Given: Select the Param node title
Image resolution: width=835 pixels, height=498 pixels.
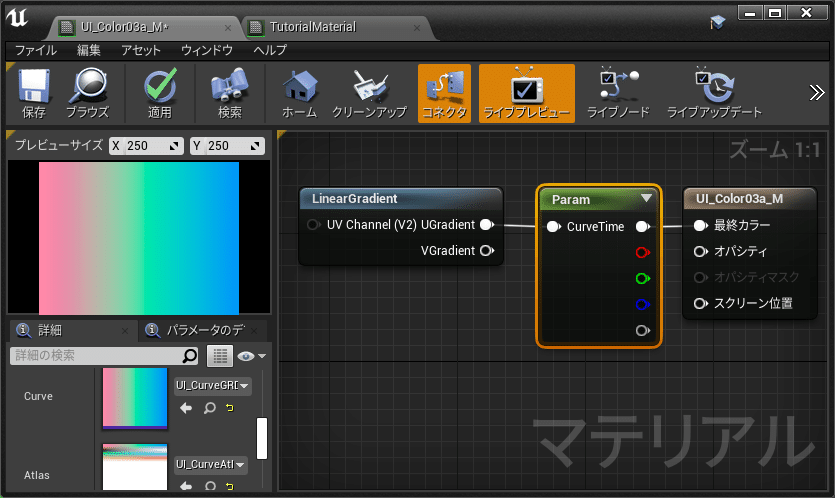Looking at the screenshot, I should pyautogui.click(x=570, y=200).
